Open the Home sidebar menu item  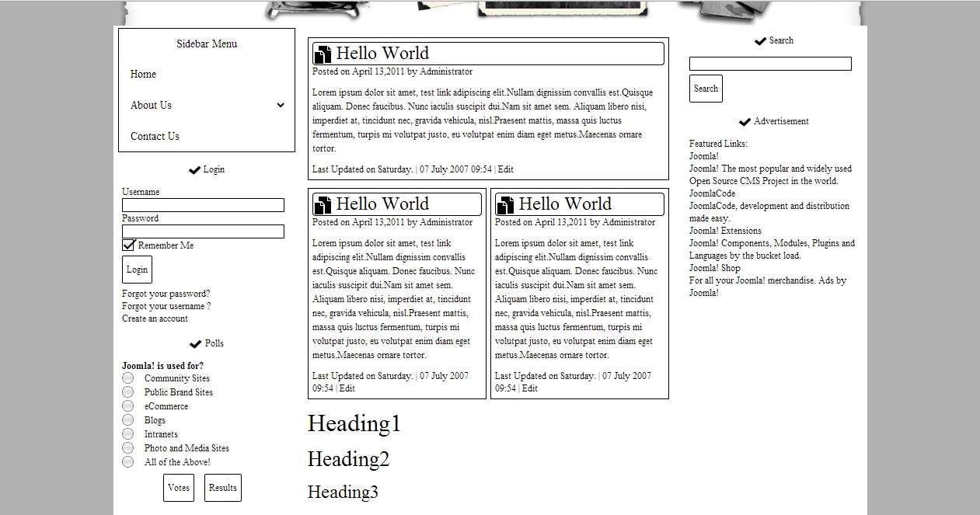pos(143,75)
